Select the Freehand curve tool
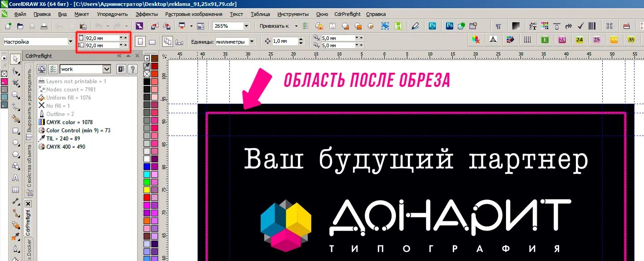644x261 pixels. coord(16,107)
